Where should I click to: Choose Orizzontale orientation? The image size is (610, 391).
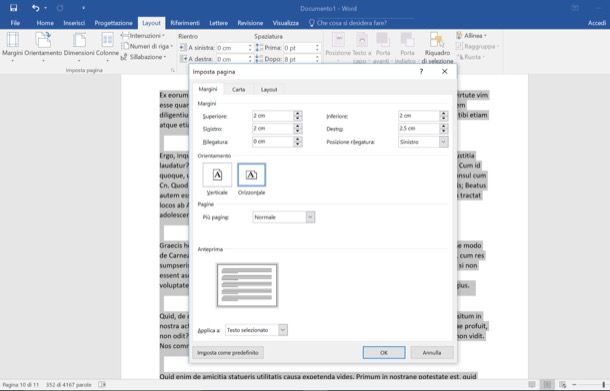tap(251, 179)
